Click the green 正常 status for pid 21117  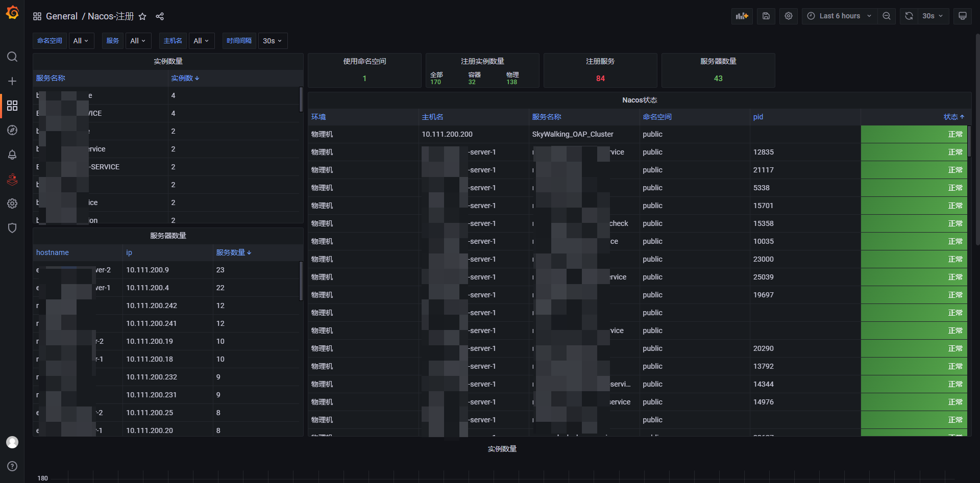(x=914, y=170)
